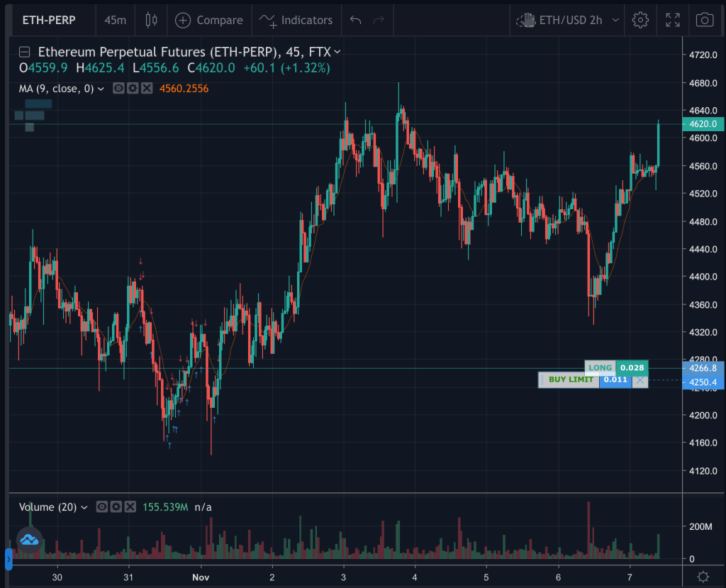Collapse the legend using the minus box
726x588 pixels.
(25, 51)
